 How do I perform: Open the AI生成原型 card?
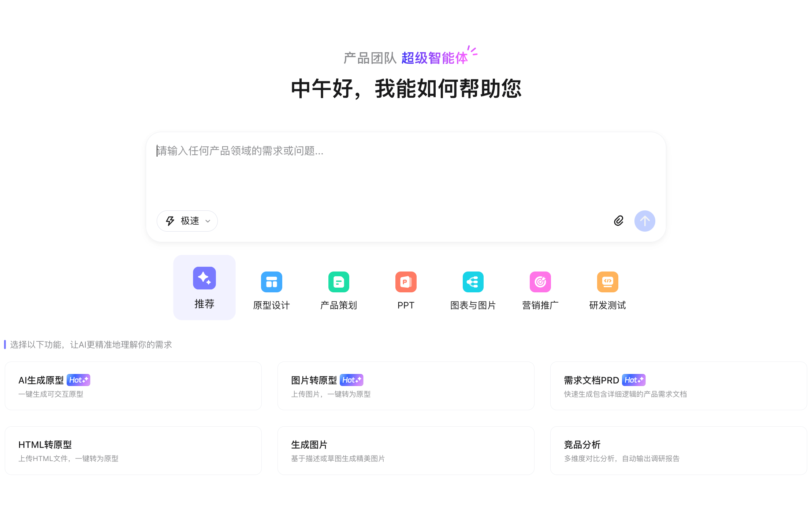click(x=133, y=386)
